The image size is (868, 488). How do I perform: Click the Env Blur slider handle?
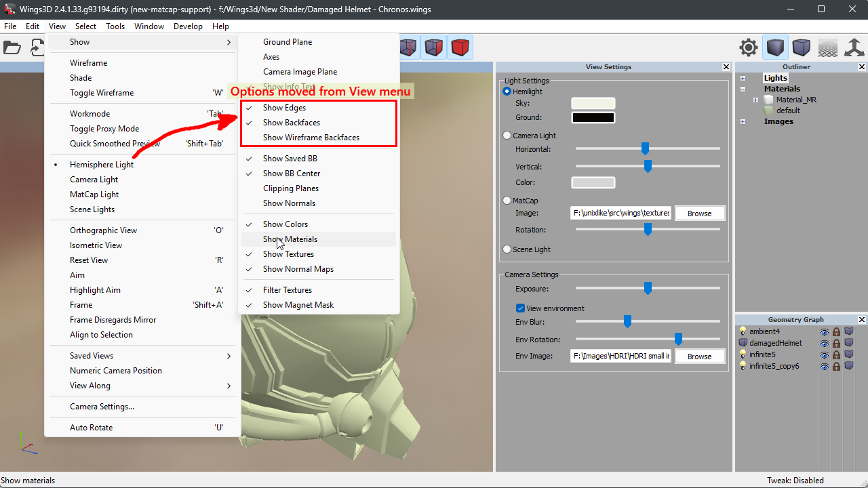click(x=627, y=321)
